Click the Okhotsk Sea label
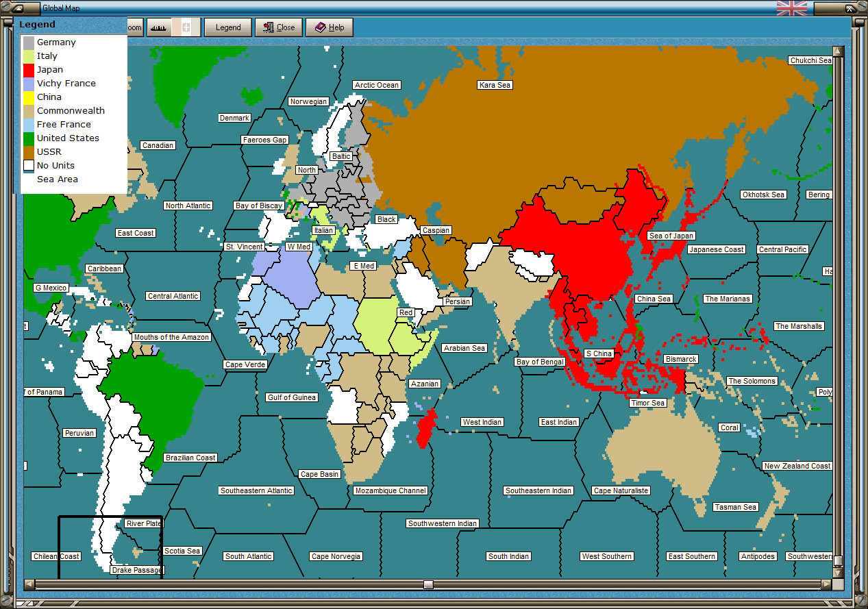Viewport: 868px width, 609px height. point(763,195)
